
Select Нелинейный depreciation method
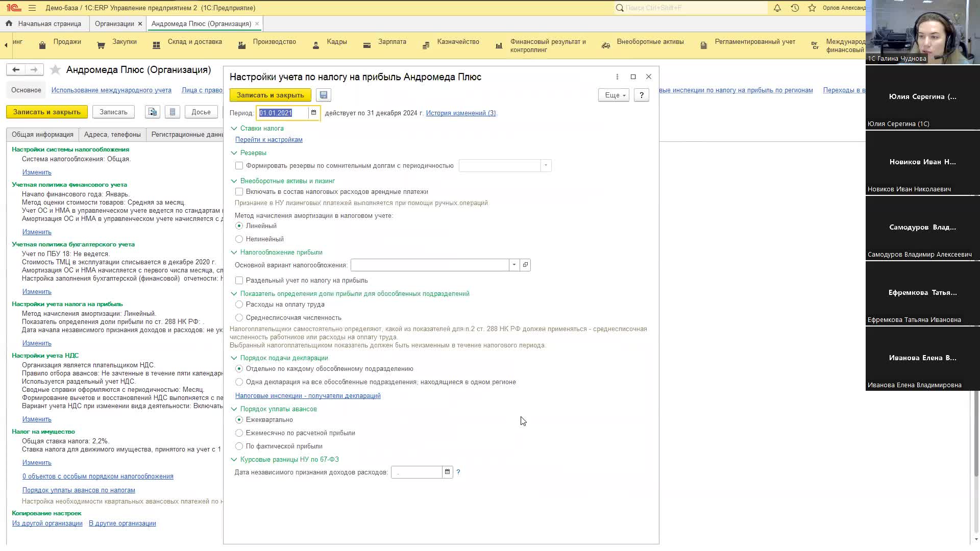(x=239, y=239)
